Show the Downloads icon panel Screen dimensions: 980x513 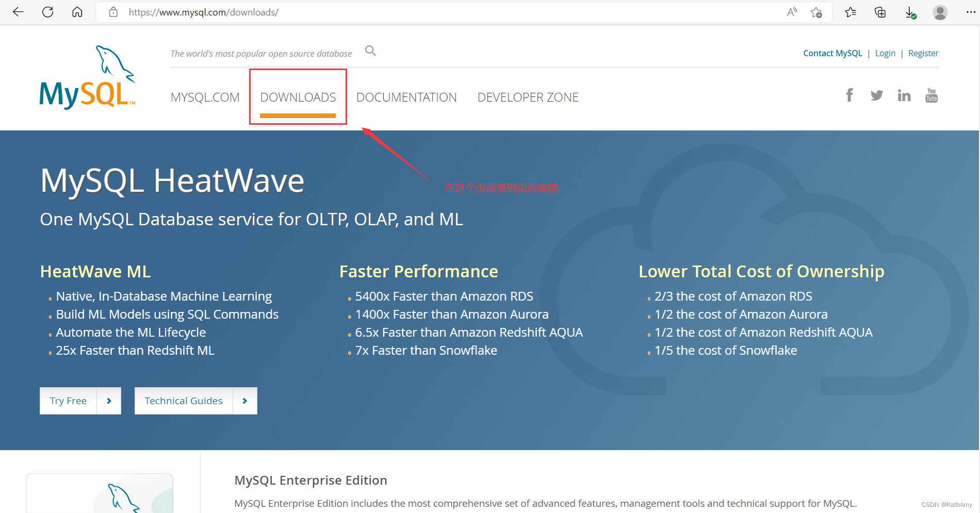point(911,12)
